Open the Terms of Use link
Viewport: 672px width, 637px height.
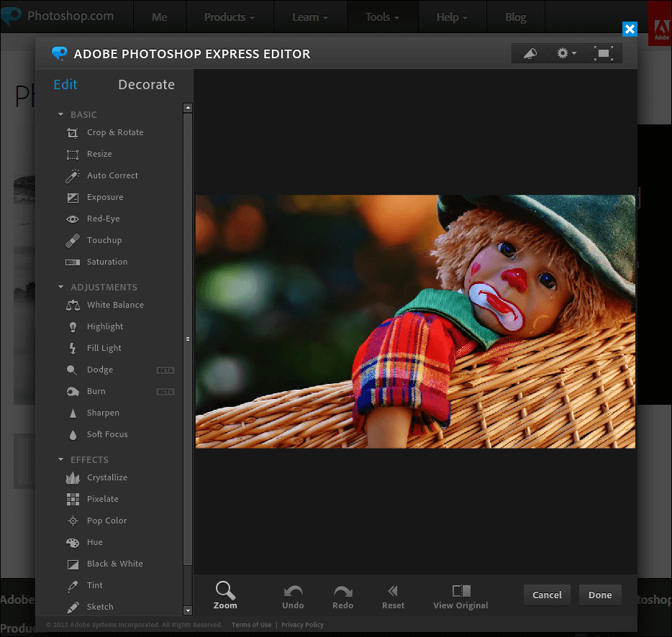click(x=251, y=625)
